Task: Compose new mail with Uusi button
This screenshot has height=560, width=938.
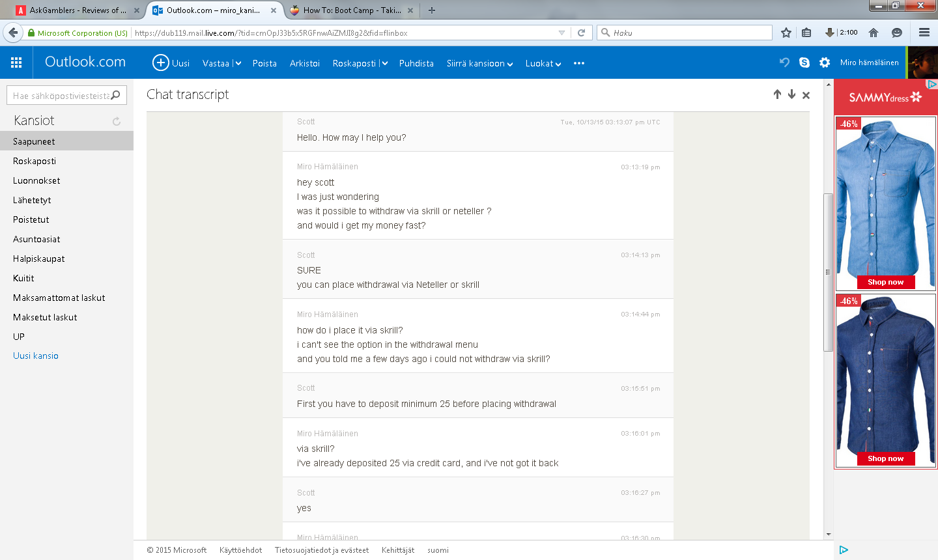Action: [171, 63]
